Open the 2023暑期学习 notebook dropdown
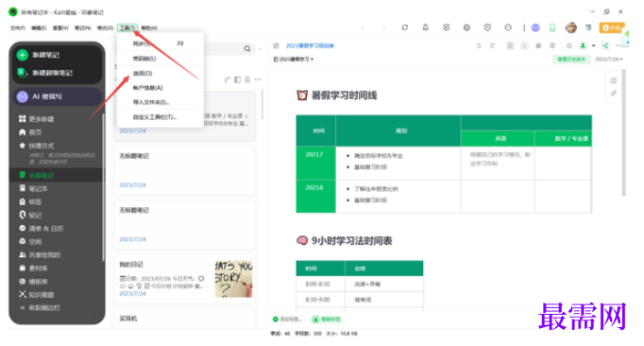The width and height of the screenshot is (644, 346). [294, 60]
